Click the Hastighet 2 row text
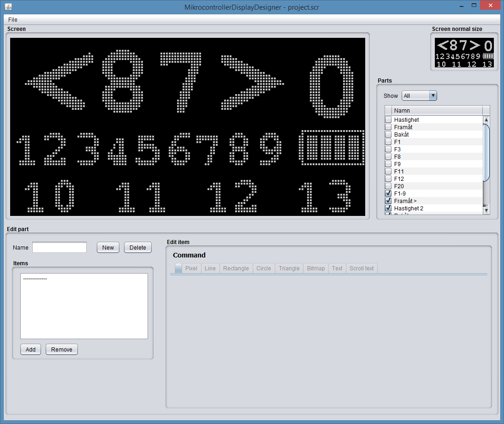The width and height of the screenshot is (504, 424). click(x=409, y=208)
